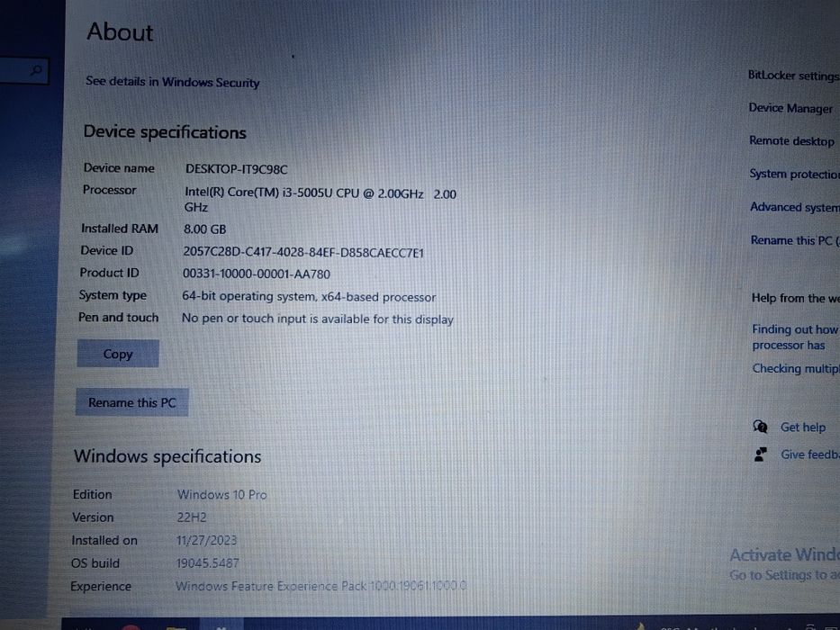Select installed RAM value 8.00 GB
The width and height of the screenshot is (840, 630).
tap(204, 229)
